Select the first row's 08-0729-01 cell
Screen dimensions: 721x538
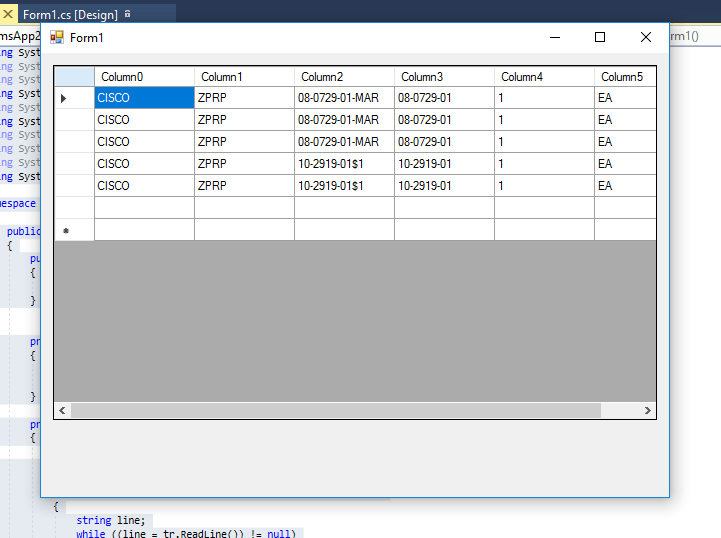point(444,98)
